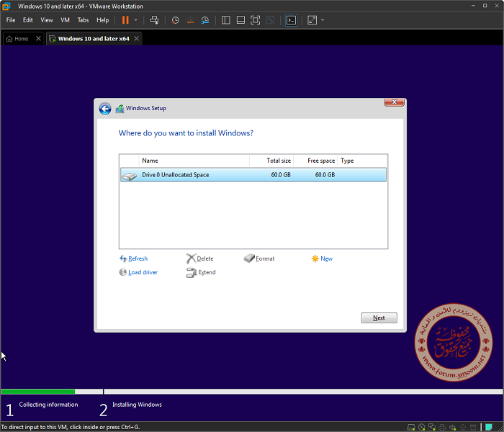Click the 60.0 GB free space cell

[325, 175]
